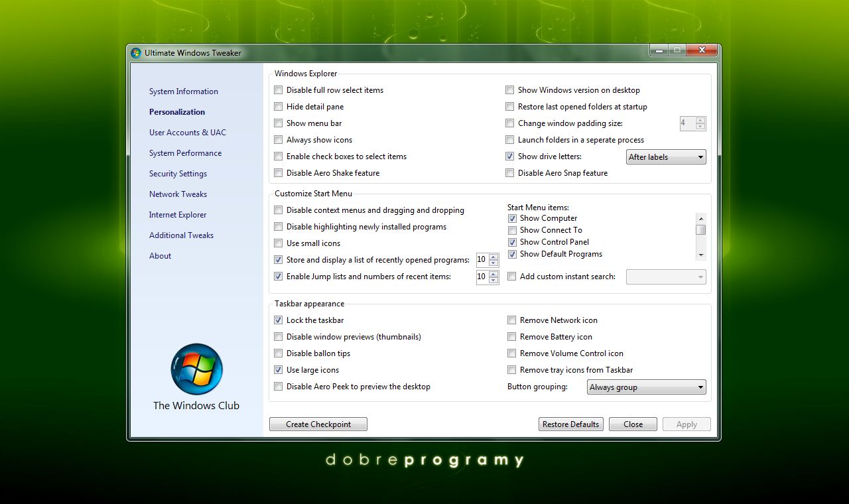
Task: Check Show Windows version on desktop
Action: (510, 90)
